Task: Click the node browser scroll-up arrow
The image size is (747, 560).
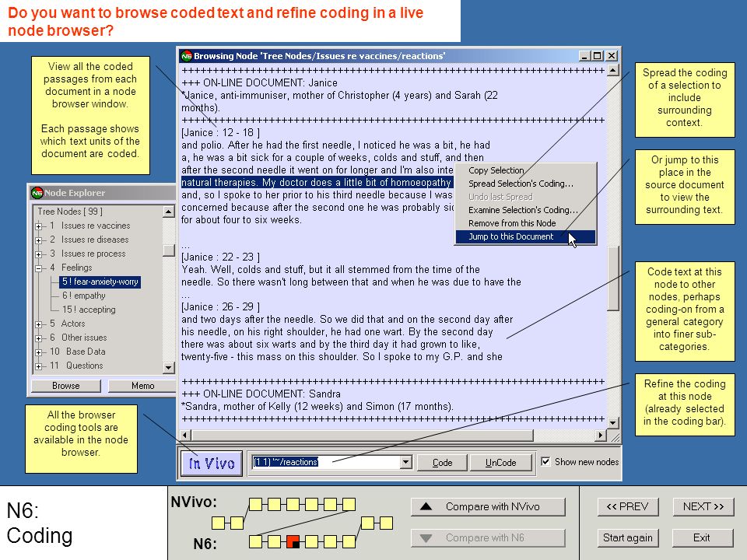Action: 613,71
